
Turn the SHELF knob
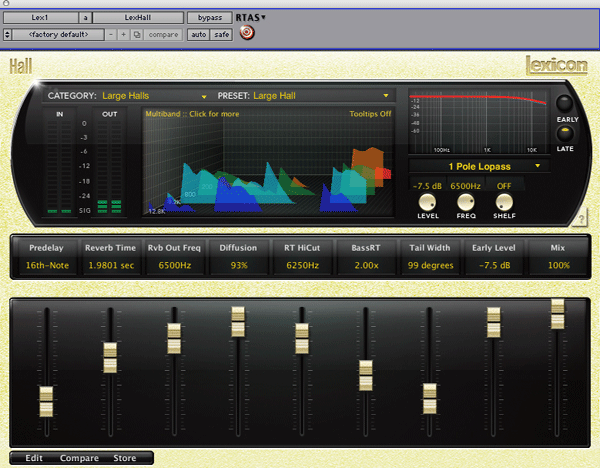tap(504, 202)
